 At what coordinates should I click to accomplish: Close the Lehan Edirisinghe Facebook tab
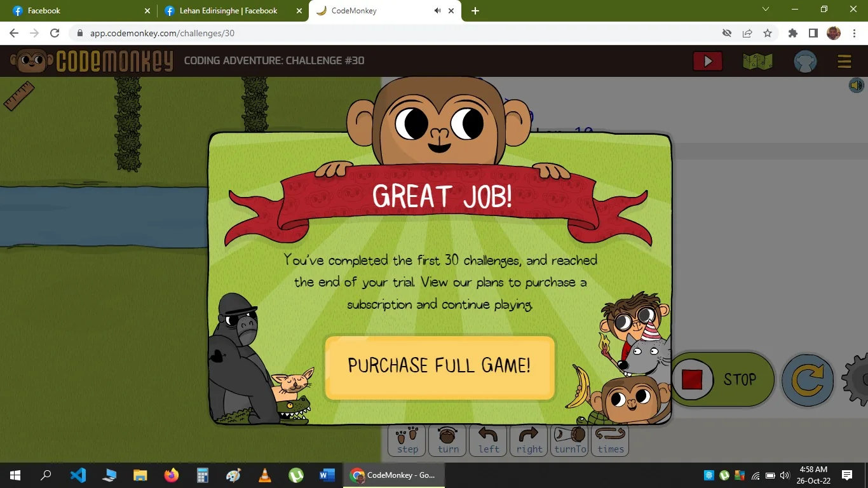point(299,11)
